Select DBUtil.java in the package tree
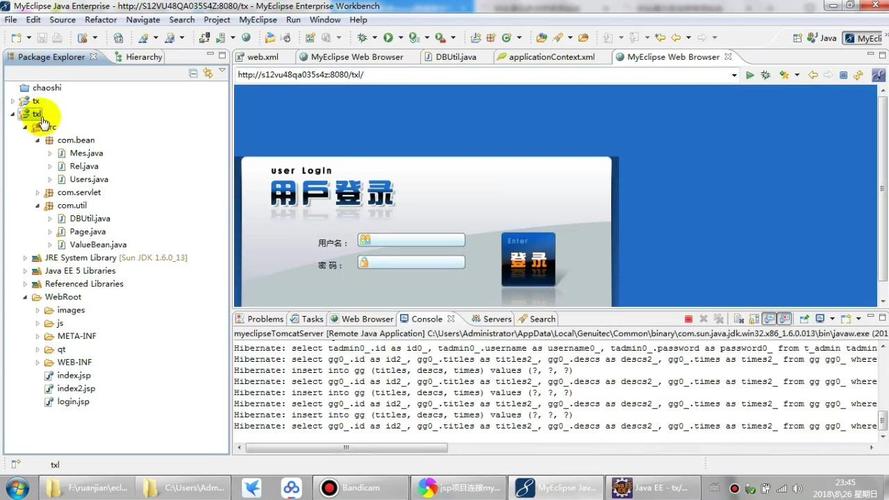Viewport: 889px width, 500px height. [x=90, y=219]
